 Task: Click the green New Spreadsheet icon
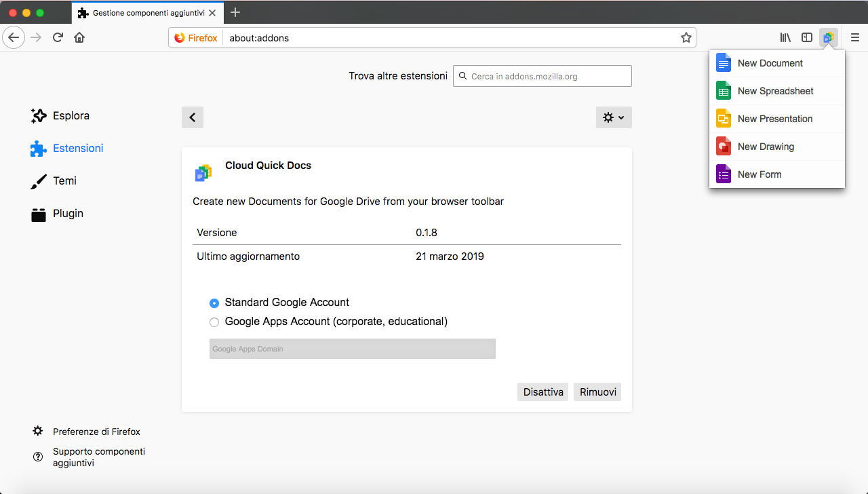pyautogui.click(x=724, y=91)
